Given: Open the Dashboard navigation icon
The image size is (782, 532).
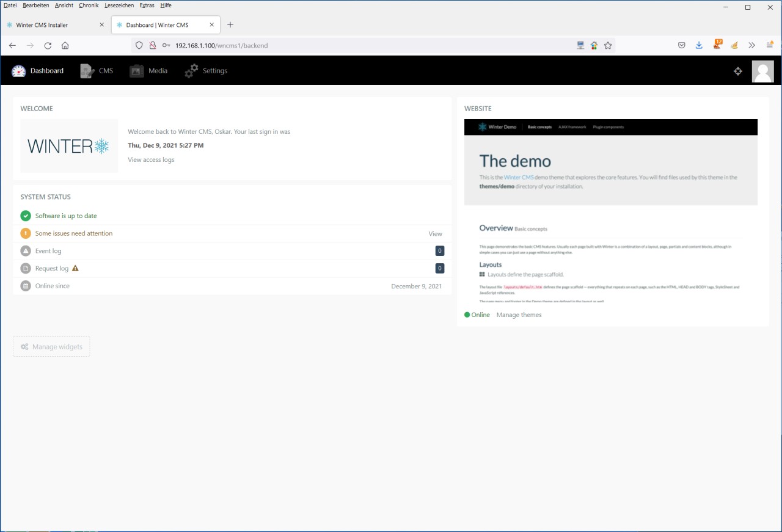Looking at the screenshot, I should click(19, 71).
